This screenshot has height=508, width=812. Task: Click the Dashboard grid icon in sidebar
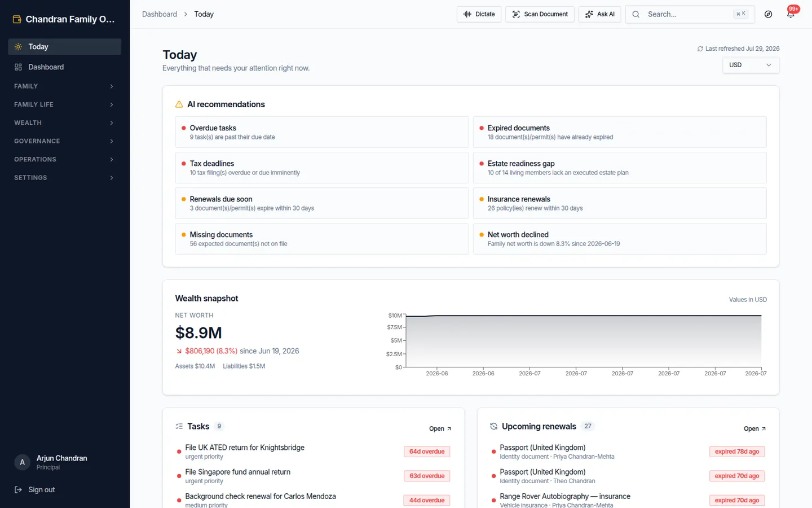tap(18, 67)
